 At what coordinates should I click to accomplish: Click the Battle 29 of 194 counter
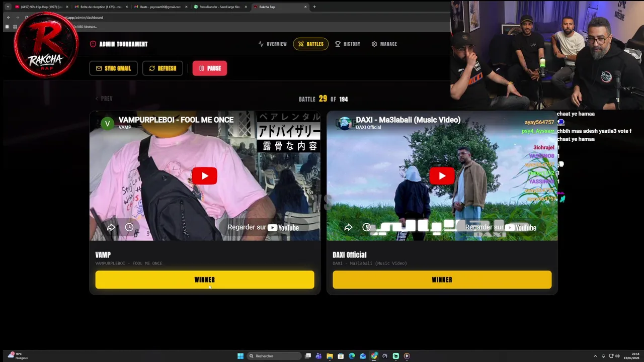coord(323,99)
